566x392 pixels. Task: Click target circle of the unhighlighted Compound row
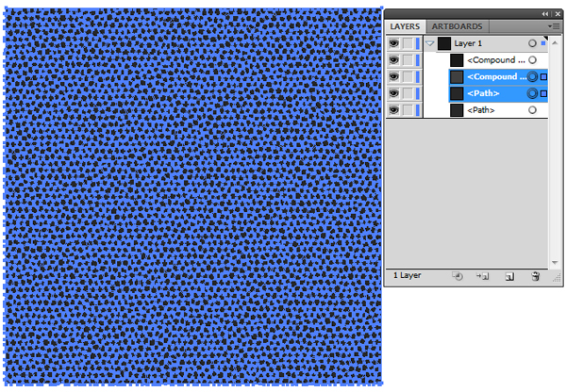point(532,60)
